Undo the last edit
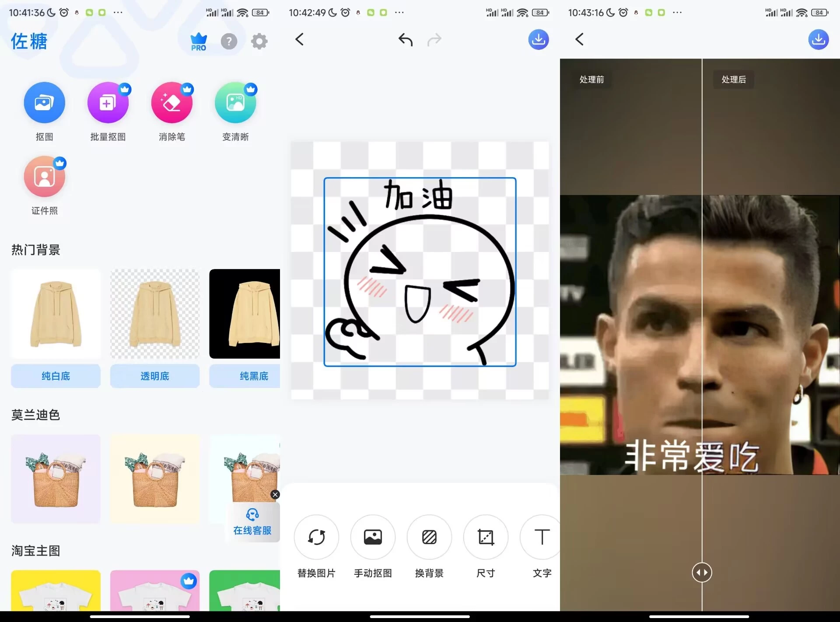This screenshot has height=622, width=840. click(x=405, y=39)
